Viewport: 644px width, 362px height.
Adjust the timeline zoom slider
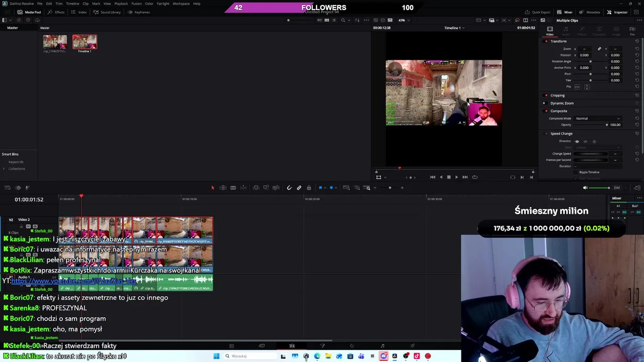pyautogui.click(x=390, y=188)
